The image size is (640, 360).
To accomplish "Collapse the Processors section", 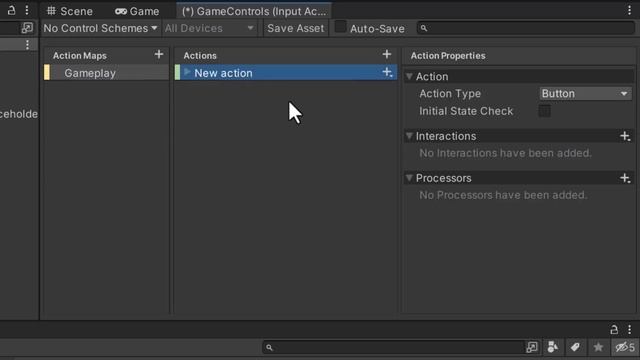I will (409, 178).
